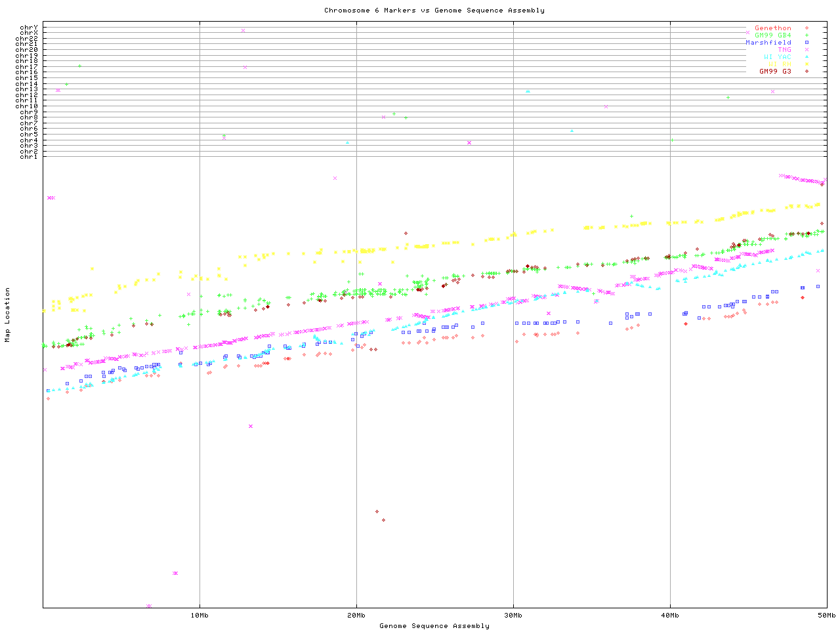Click the chr10 label on y-axis
The image size is (840, 630).
pos(26,106)
